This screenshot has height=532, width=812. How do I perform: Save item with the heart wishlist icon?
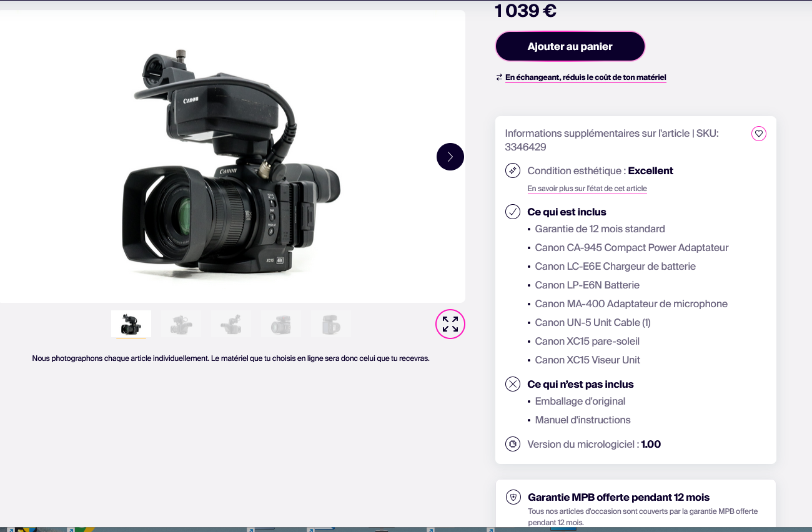coord(758,133)
